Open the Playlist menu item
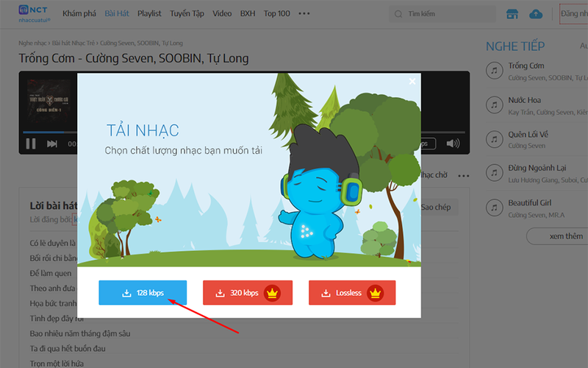This screenshot has height=368, width=588. [x=149, y=13]
